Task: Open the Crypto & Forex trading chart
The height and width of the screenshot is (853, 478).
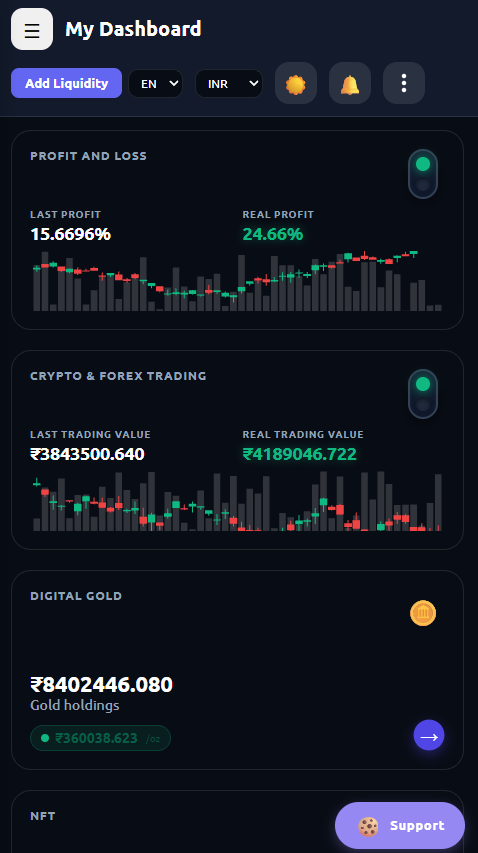Action: click(x=238, y=501)
